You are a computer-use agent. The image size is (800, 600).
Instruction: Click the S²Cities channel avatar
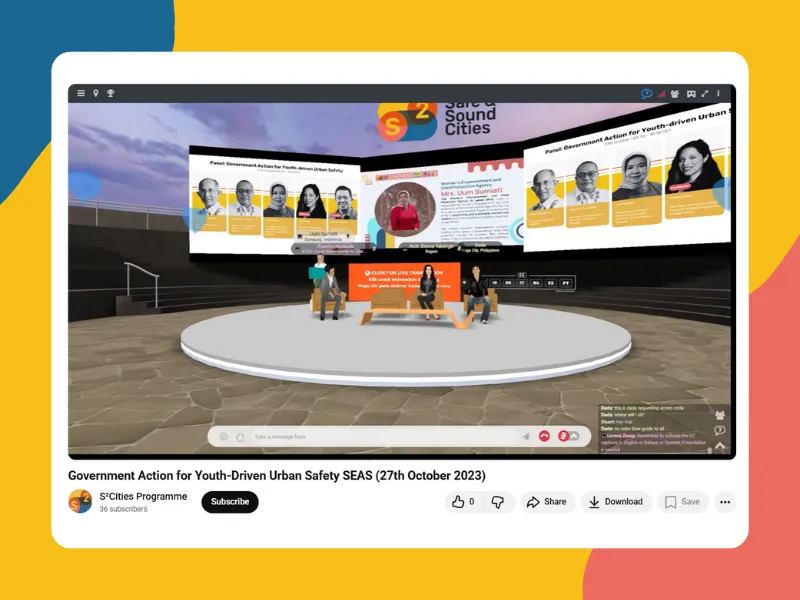pyautogui.click(x=80, y=502)
